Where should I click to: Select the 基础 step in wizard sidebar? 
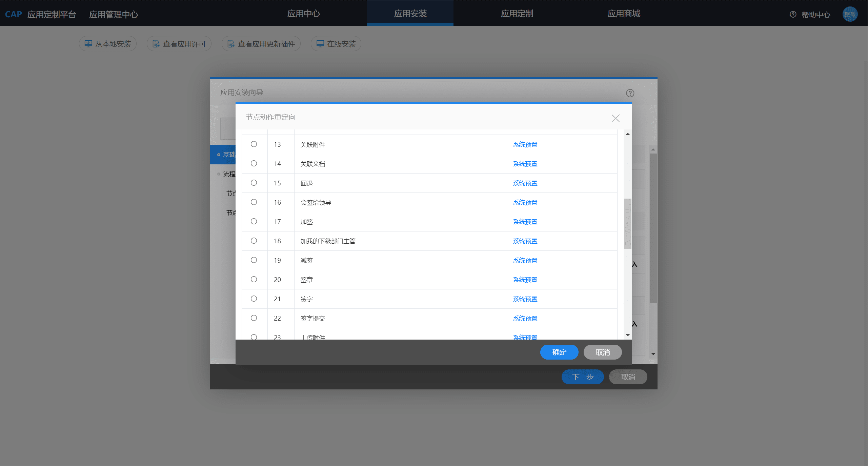point(223,155)
